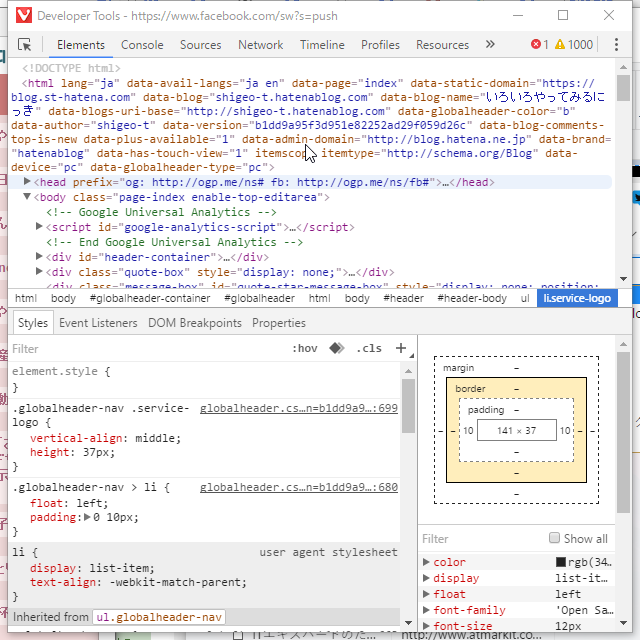Select #globalheader breadcrumb

pyautogui.click(x=260, y=298)
